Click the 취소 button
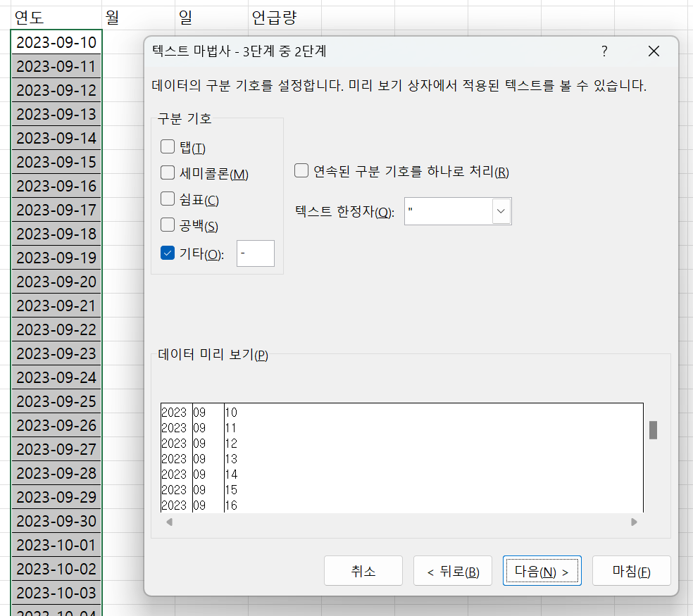This screenshot has width=693, height=616. coord(363,571)
